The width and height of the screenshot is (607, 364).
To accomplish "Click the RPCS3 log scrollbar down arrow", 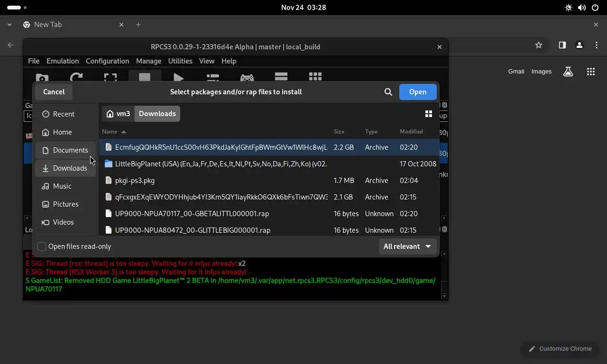I will [x=444, y=296].
